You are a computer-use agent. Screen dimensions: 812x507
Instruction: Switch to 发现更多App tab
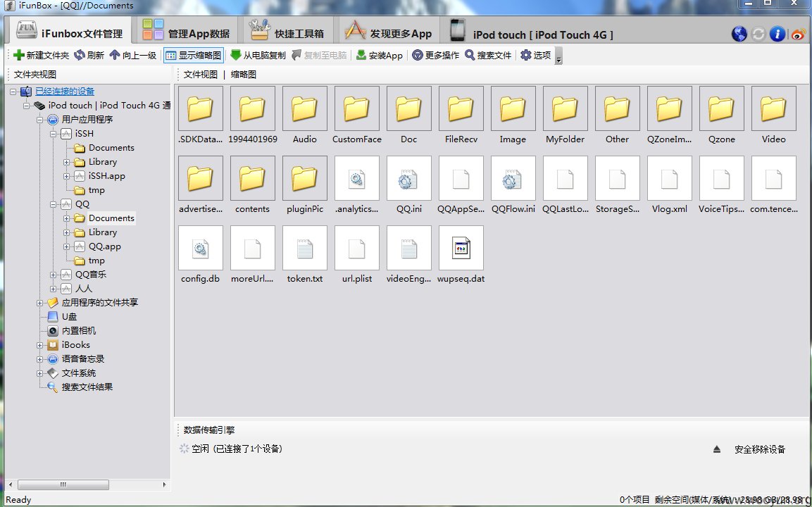(x=388, y=31)
